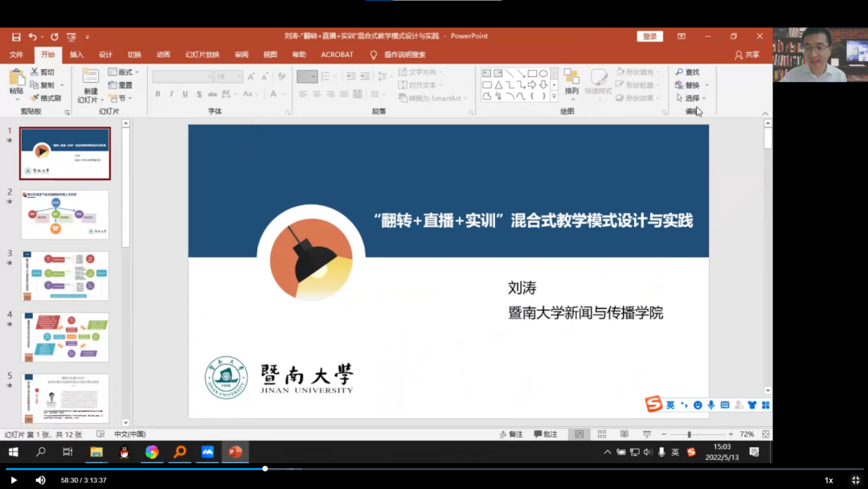Click the zoom slider in the status bar

[689, 434]
